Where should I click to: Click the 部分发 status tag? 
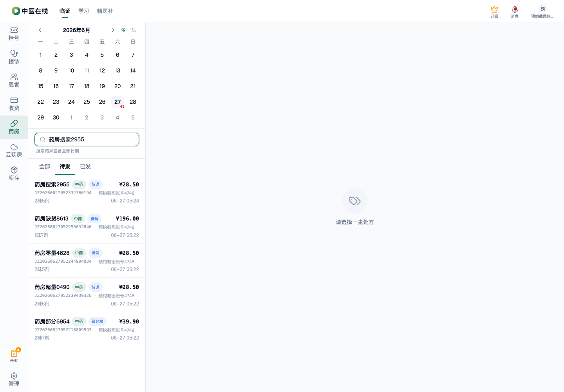(97, 322)
